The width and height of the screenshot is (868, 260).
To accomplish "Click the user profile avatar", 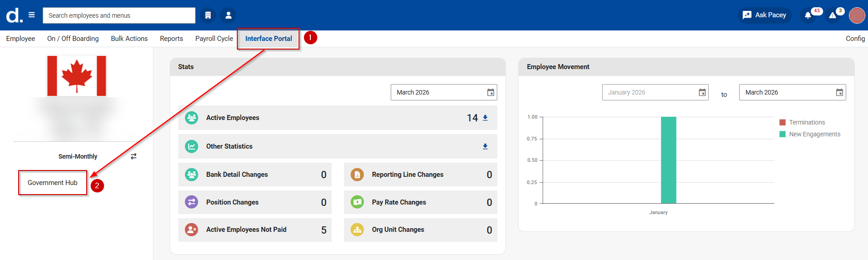I will [857, 15].
